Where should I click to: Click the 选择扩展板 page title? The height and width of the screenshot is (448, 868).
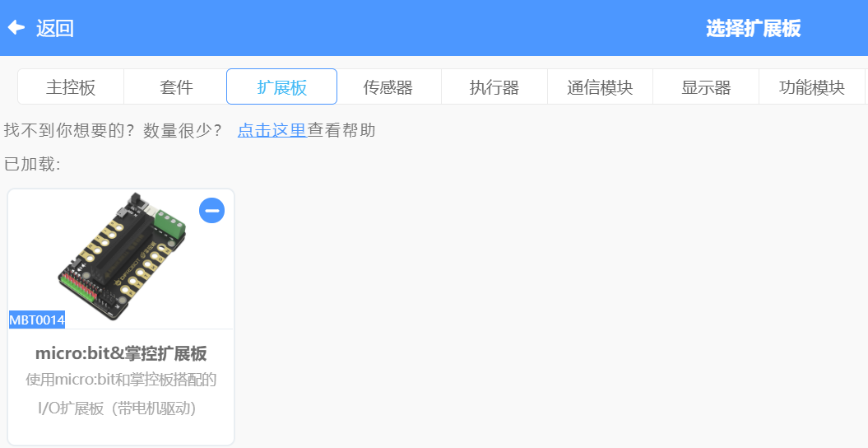point(754,28)
